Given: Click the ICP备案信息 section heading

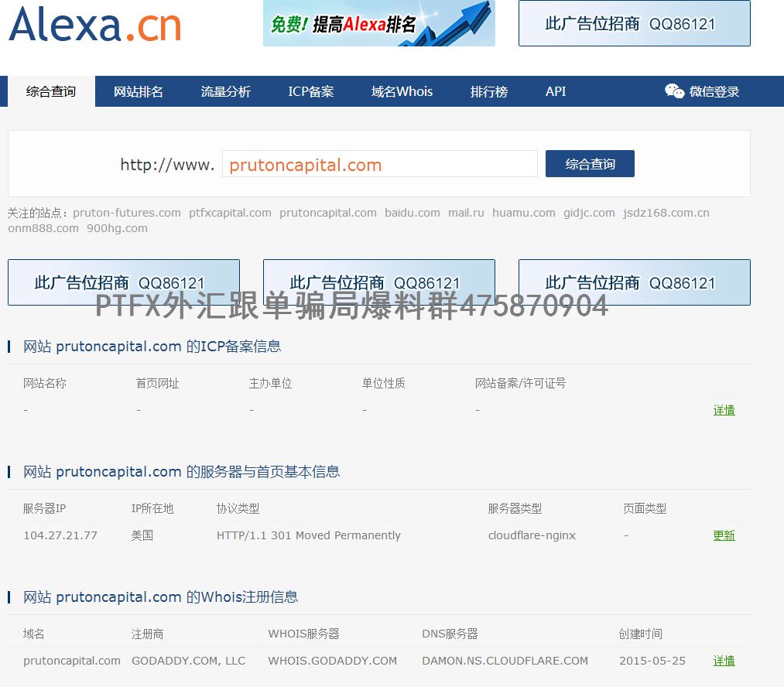Looking at the screenshot, I should coord(152,347).
